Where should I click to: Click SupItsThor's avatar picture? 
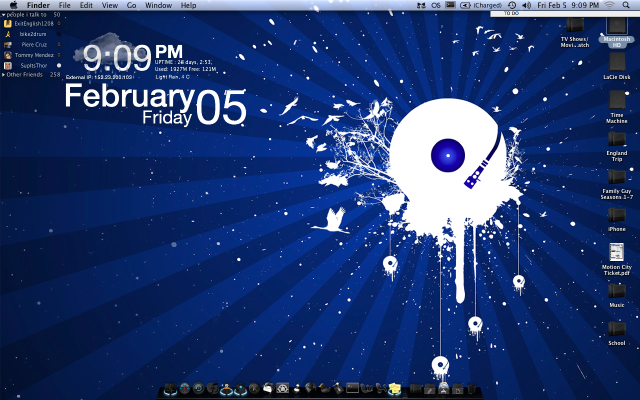click(x=7, y=65)
